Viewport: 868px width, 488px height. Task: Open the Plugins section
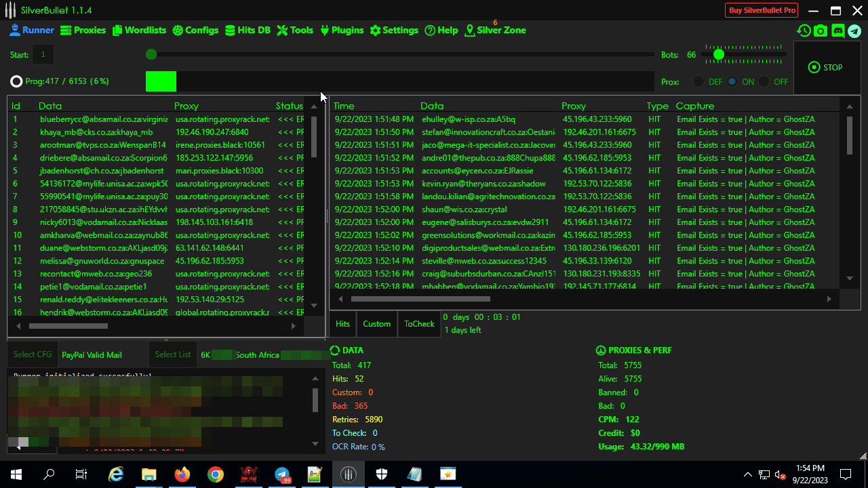tap(342, 30)
